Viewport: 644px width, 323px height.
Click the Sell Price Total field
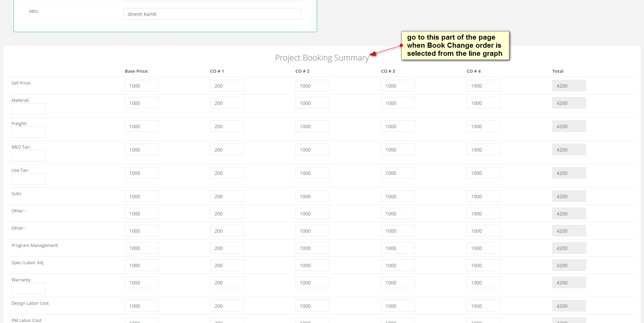569,86
